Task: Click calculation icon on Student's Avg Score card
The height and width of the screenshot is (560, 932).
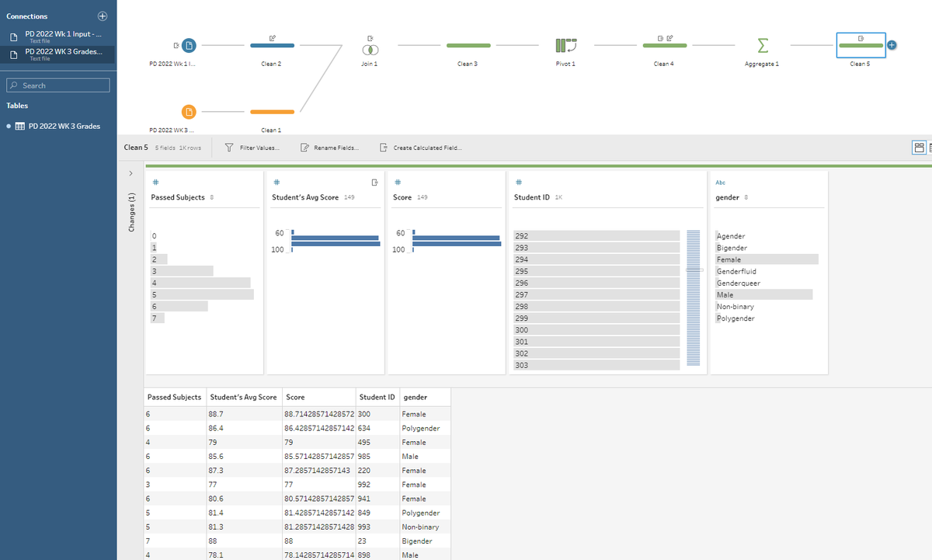Action: coord(375,182)
